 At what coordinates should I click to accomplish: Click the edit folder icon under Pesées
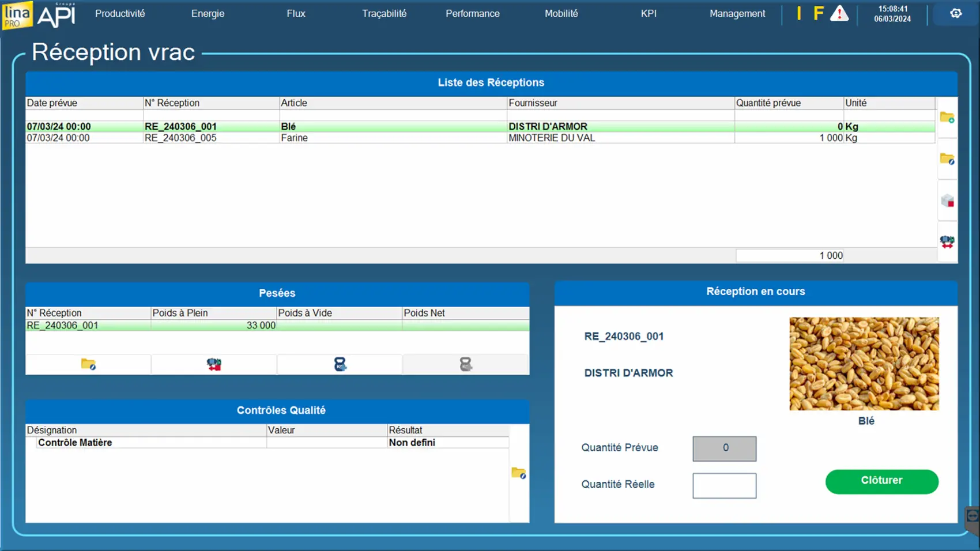pos(88,364)
